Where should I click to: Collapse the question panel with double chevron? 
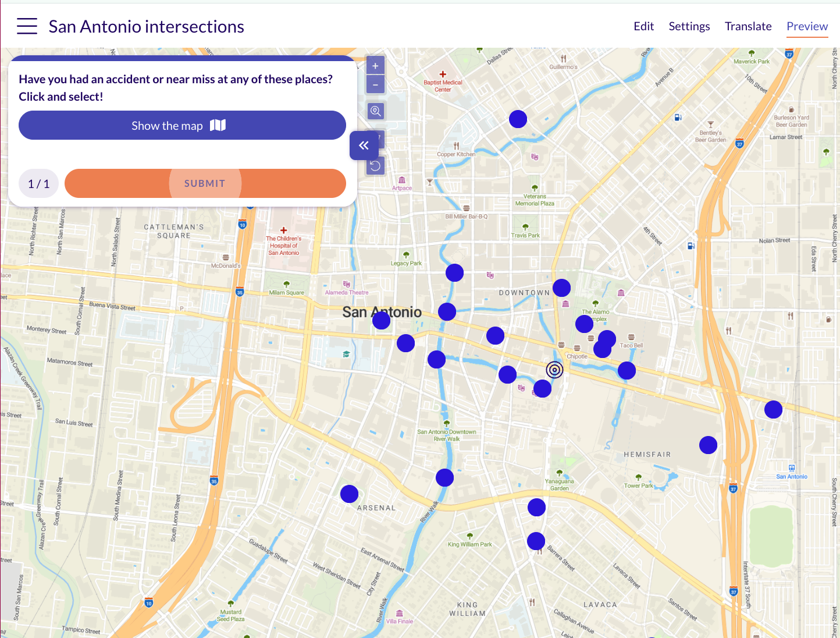click(364, 146)
